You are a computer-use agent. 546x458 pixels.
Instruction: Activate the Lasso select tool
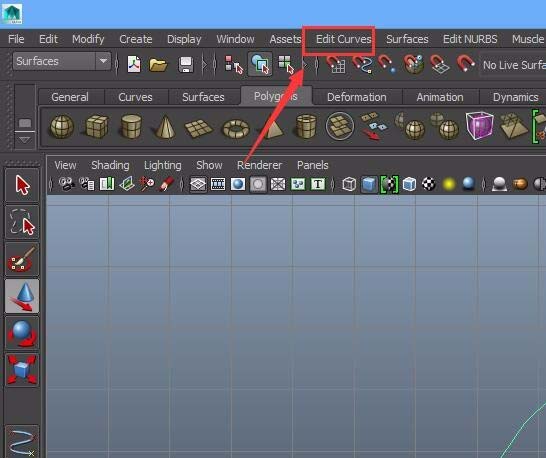(22, 222)
